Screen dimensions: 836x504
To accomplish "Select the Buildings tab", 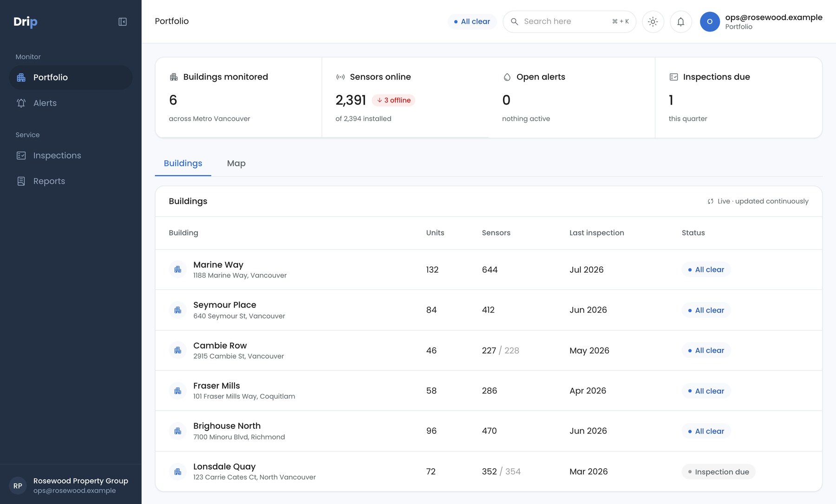I will tap(183, 164).
